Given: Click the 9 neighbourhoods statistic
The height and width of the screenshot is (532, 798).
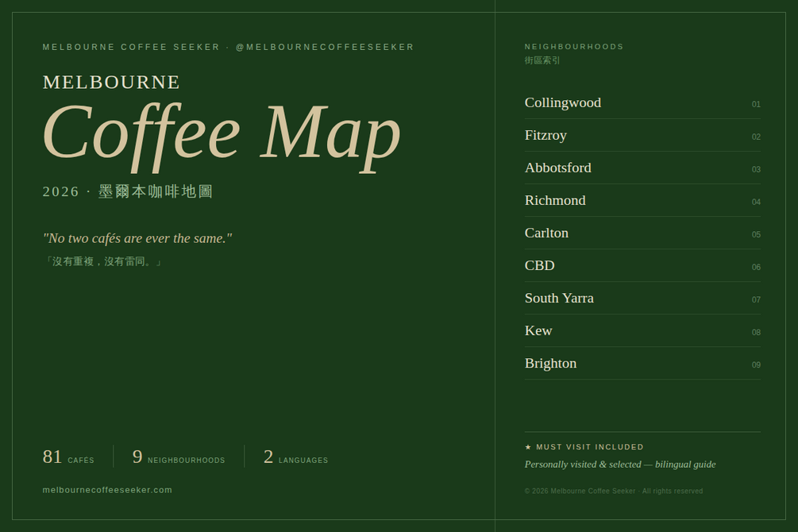Looking at the screenshot, I should pos(179,457).
